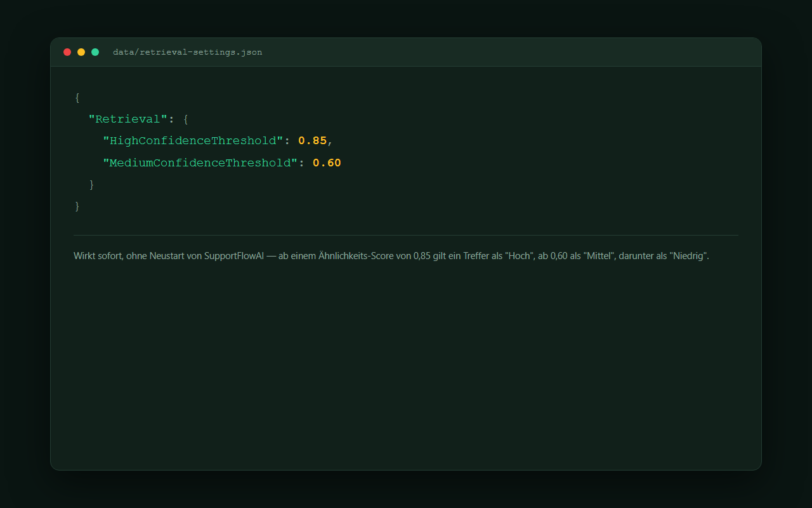Click the German description text below the code
The image size is (812, 508).
click(x=391, y=257)
